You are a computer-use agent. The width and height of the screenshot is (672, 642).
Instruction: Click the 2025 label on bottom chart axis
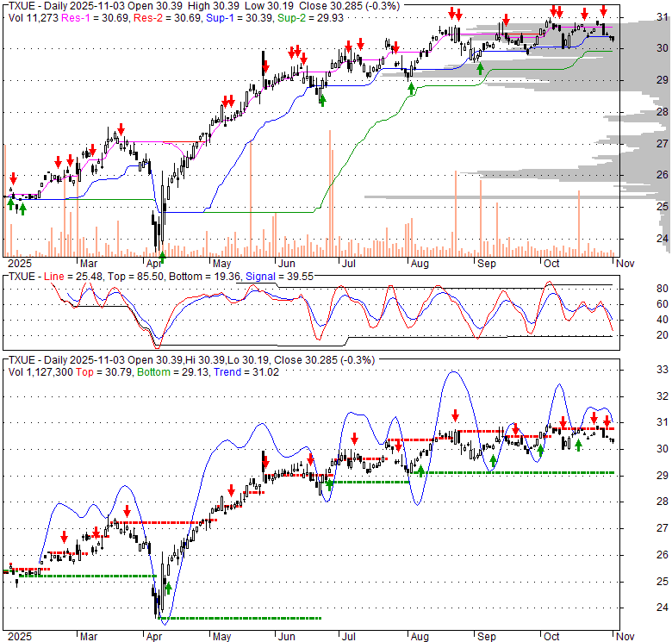20,637
